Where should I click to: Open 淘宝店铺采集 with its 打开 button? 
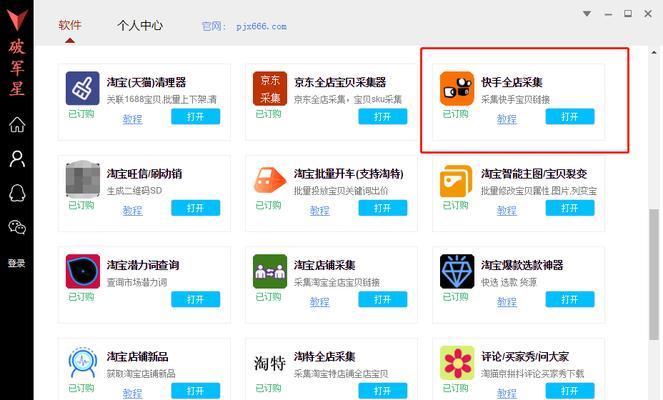pos(383,299)
